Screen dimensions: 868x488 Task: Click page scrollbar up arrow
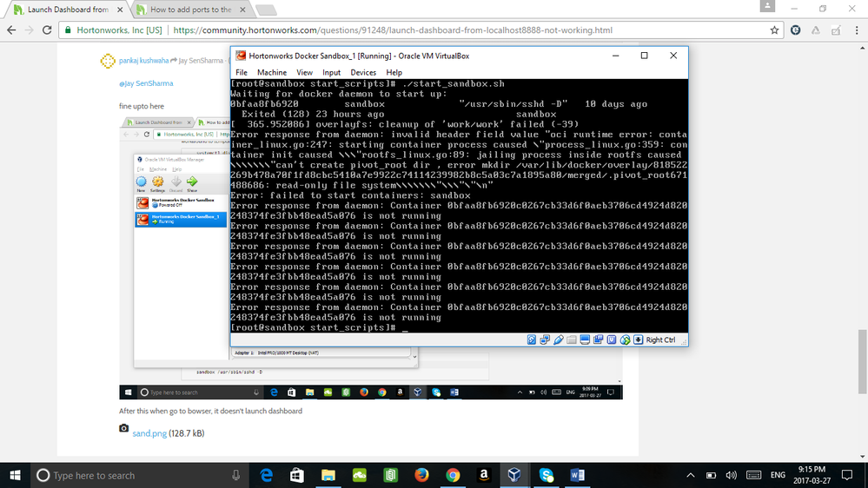863,49
